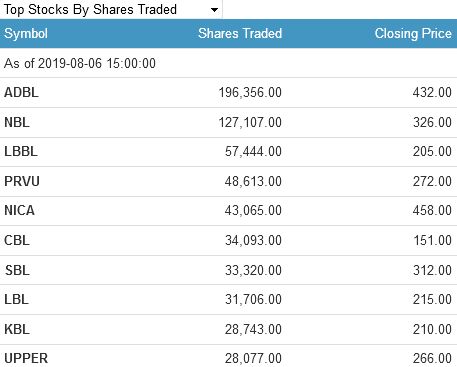Choose the NICA stock symbol
457x367 pixels.
click(x=19, y=211)
